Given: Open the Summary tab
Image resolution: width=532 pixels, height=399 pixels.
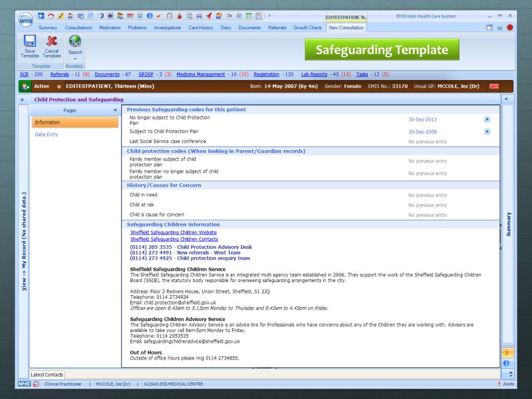Looking at the screenshot, I should click(x=48, y=28).
